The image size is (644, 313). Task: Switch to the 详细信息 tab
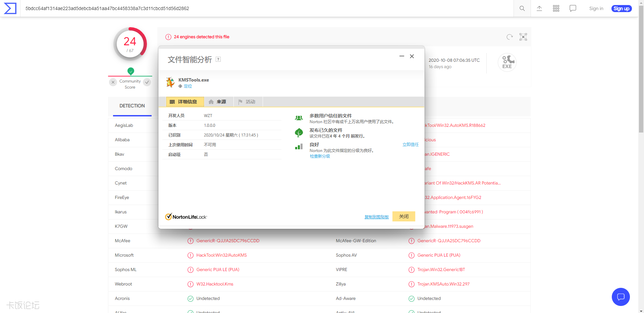point(185,102)
